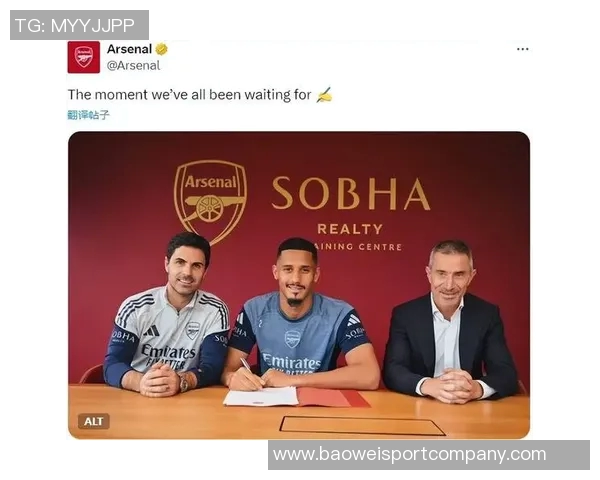Viewport: 600px width, 480px height.
Task: Click the red folder on the table
Action: [332, 397]
